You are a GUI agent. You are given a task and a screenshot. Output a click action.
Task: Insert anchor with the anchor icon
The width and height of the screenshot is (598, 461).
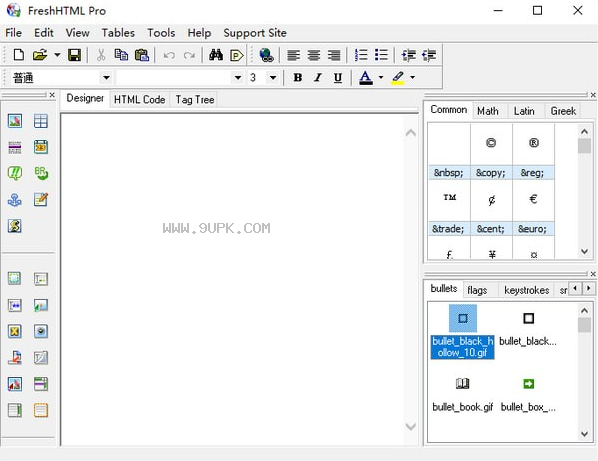coord(15,199)
